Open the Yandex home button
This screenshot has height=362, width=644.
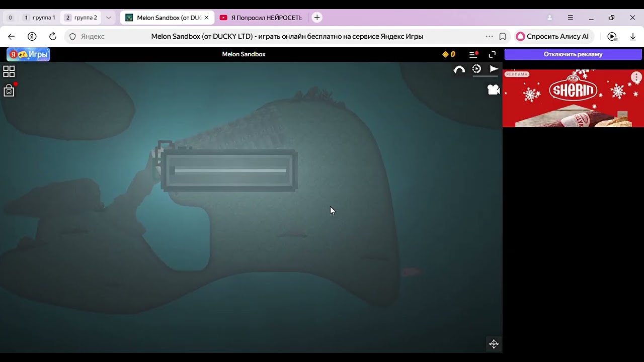coord(32,37)
